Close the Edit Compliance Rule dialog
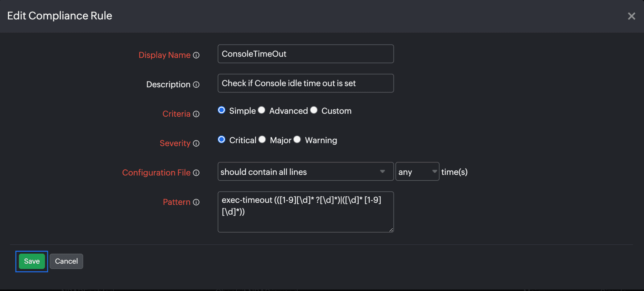 [631, 16]
